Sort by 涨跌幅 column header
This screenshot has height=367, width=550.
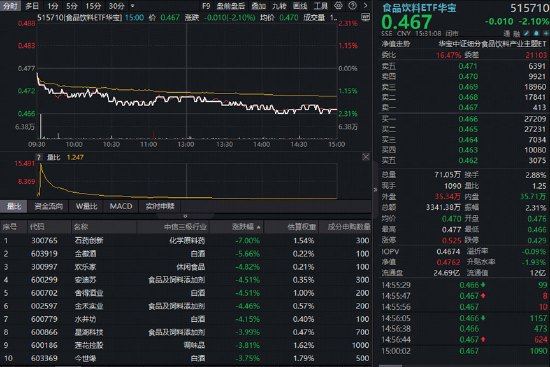click(246, 227)
